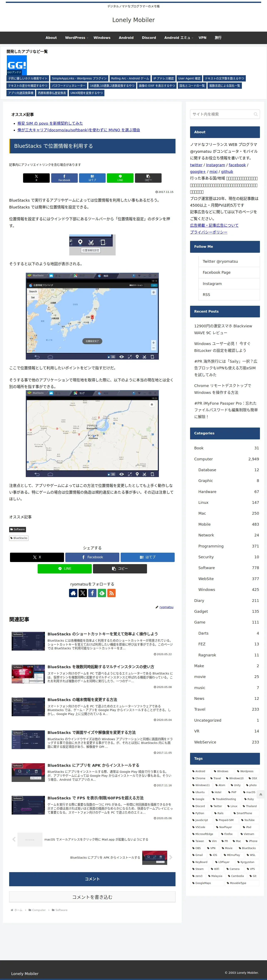This screenshot has width=267, height=980.
Task: Open Lonely Mobiler site title
Action: [133, 20]
